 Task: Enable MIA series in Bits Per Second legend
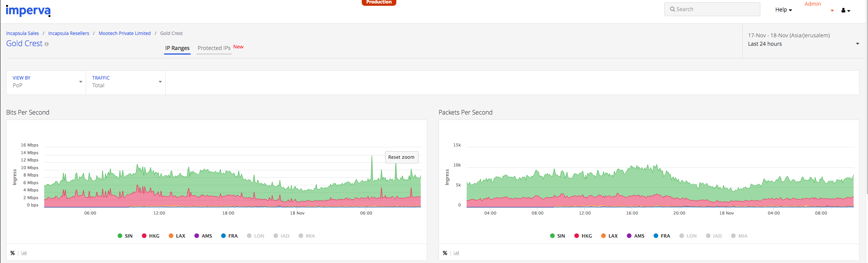click(307, 236)
